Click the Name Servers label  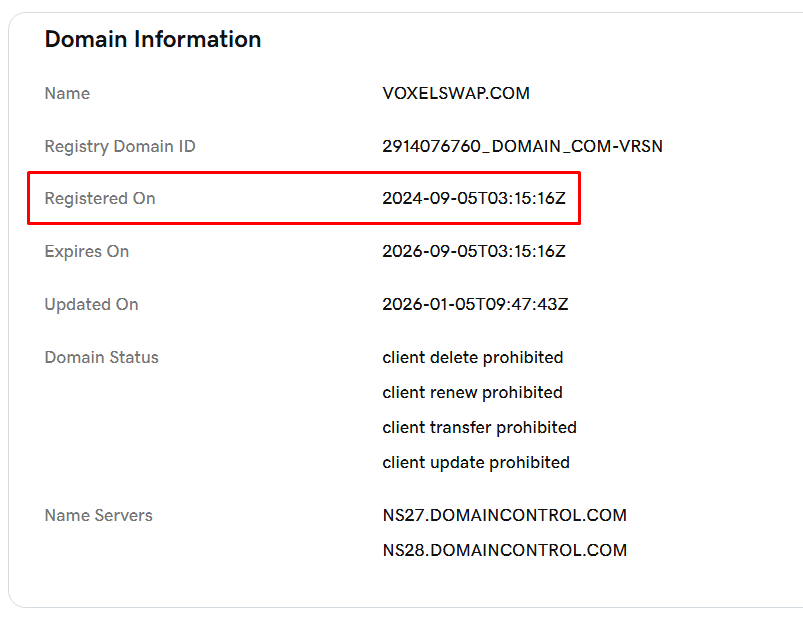(98, 516)
